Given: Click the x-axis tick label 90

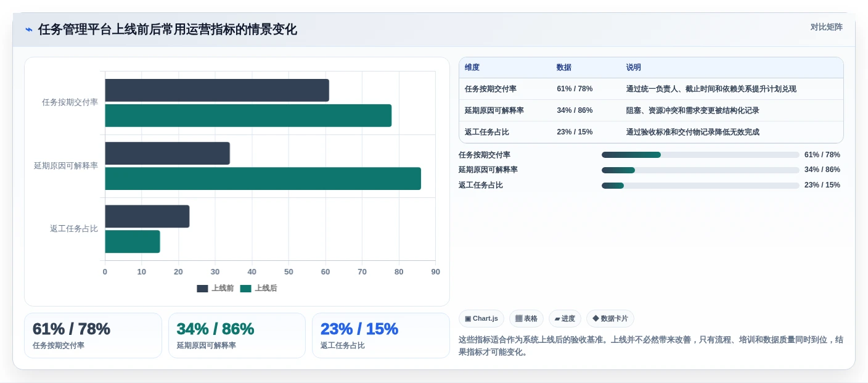Looking at the screenshot, I should (436, 271).
